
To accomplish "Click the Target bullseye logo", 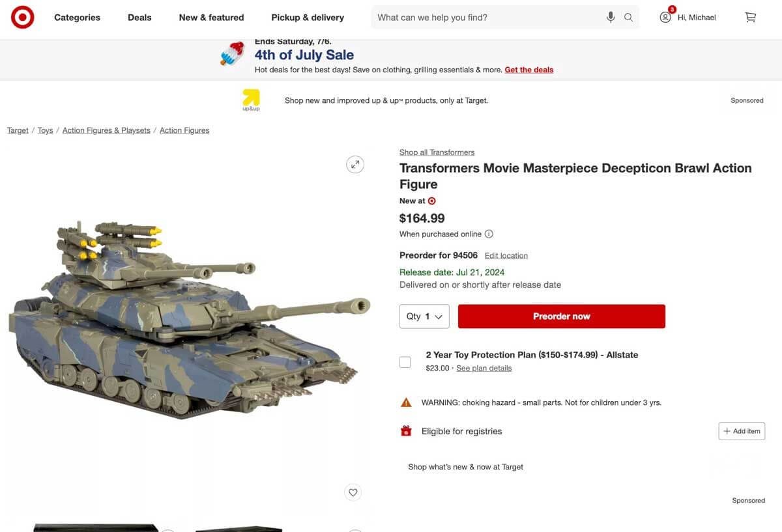I will click(22, 17).
